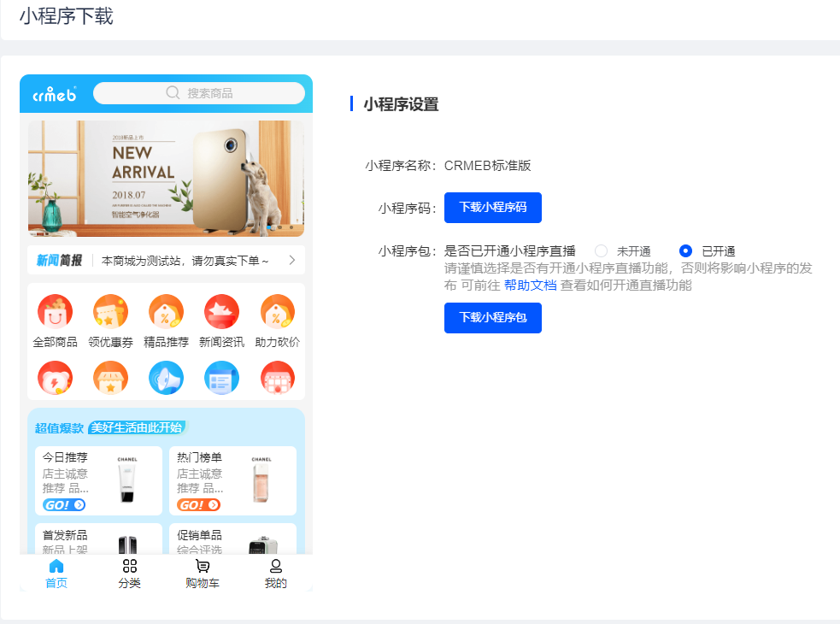Click the 搜索商品 search field
Screen dimensions: 840x624
click(199, 93)
